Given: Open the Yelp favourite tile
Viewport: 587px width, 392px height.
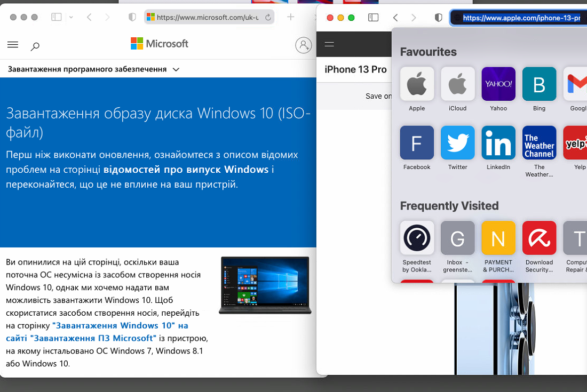Looking at the screenshot, I should coord(575,142).
